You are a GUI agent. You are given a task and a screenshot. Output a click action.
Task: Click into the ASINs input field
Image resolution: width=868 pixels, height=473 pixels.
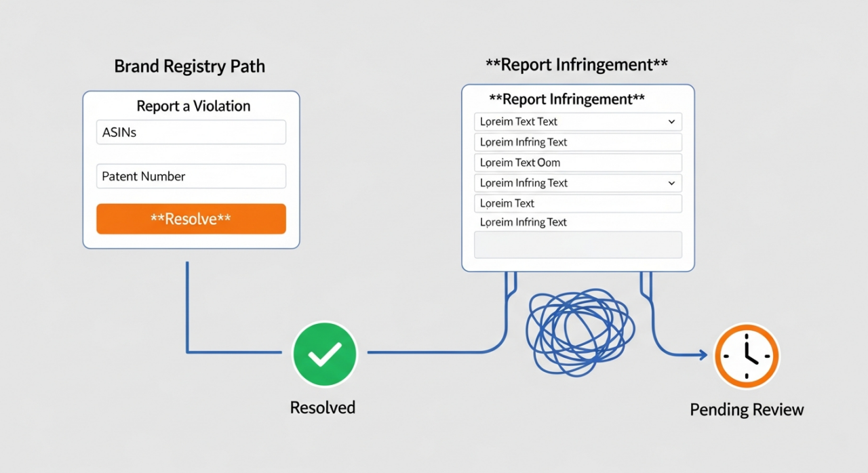(x=191, y=133)
